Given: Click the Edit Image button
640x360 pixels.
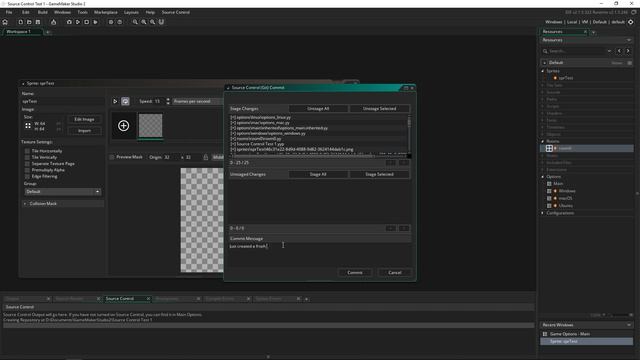Looking at the screenshot, I should coord(84,119).
